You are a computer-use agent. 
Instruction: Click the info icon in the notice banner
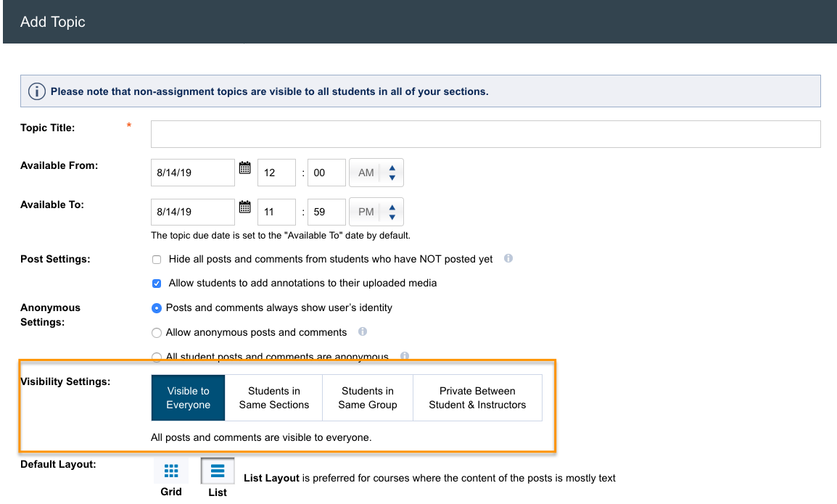coord(36,92)
